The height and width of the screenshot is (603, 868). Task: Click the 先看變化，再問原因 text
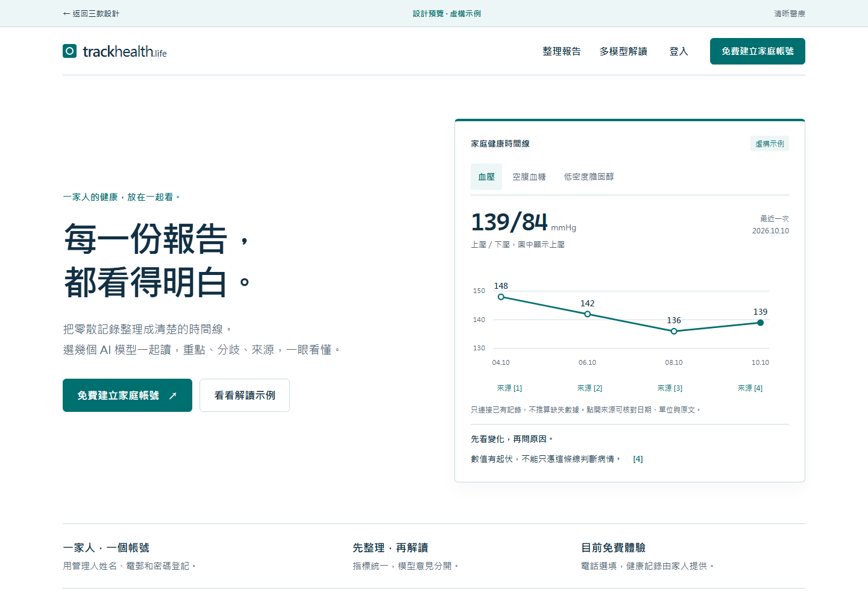[x=512, y=439]
